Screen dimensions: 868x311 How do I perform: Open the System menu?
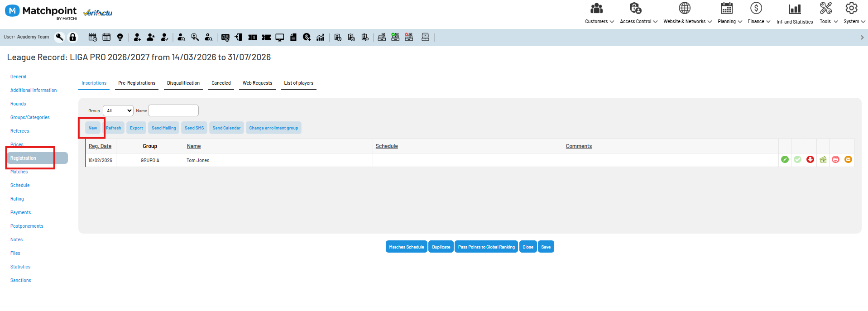point(854,14)
